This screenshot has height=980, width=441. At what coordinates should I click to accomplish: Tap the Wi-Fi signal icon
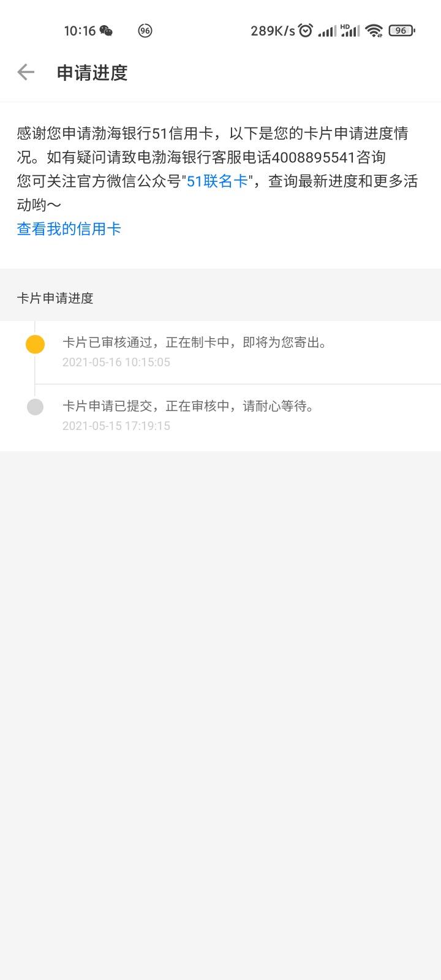coord(374,31)
